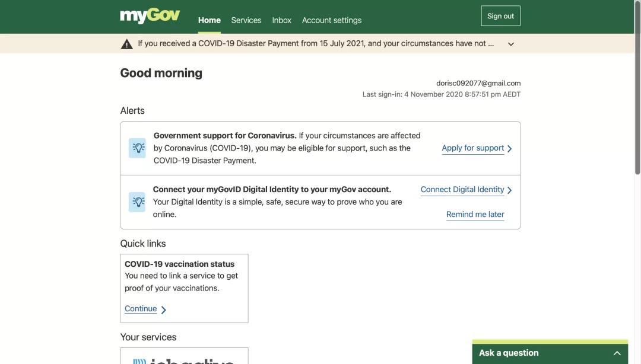641x364 pixels.
Task: Follow the Apply for support link
Action: point(477,148)
